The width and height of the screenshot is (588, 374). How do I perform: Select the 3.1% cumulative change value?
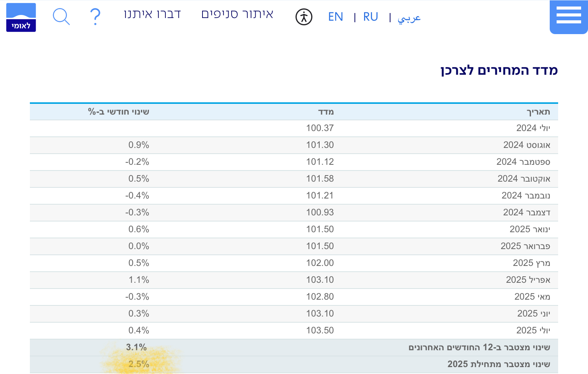point(137,347)
